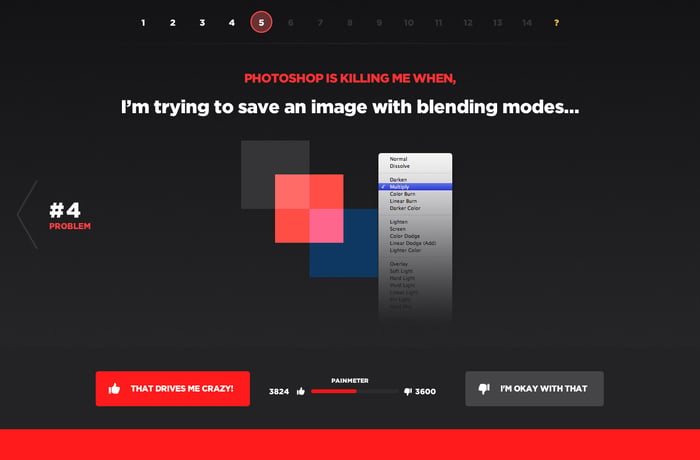The image size is (700, 460).
Task: Select Lighten blend mode
Action: 398,222
